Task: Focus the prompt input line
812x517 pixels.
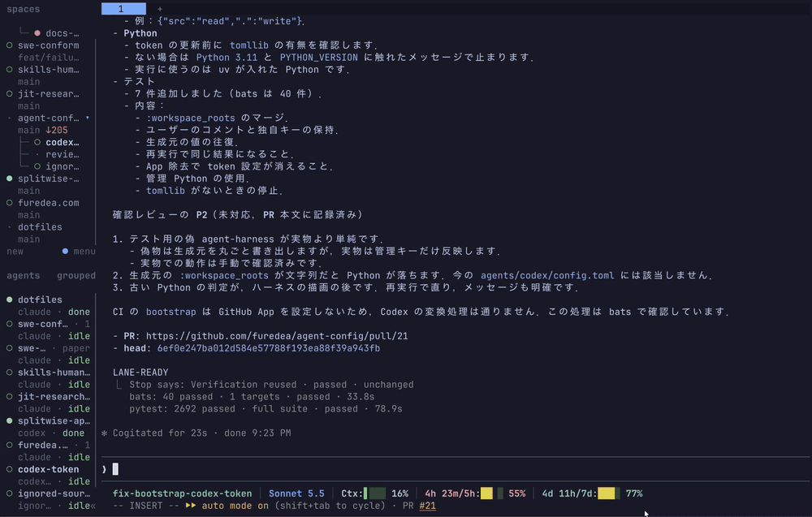Action: (x=456, y=469)
